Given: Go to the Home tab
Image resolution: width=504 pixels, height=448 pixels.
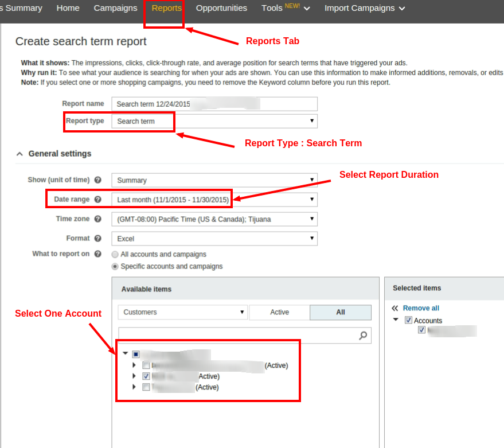Looking at the screenshot, I should coord(68,8).
